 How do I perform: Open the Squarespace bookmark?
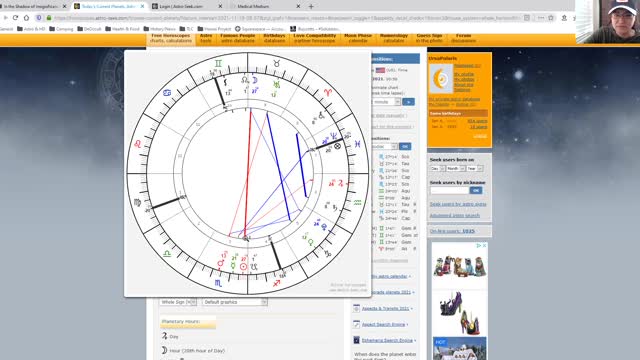click(260, 29)
